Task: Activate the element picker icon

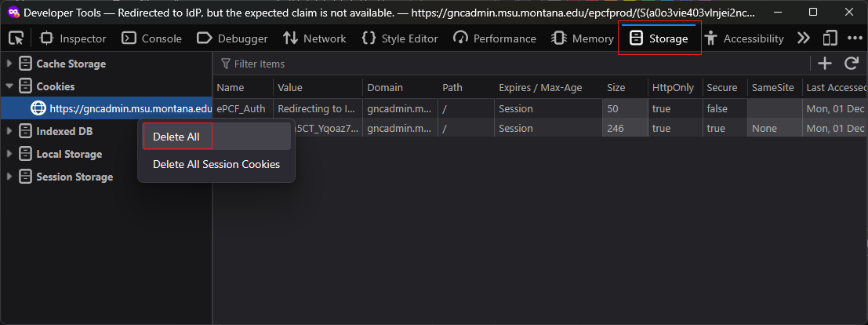Action: [16, 38]
